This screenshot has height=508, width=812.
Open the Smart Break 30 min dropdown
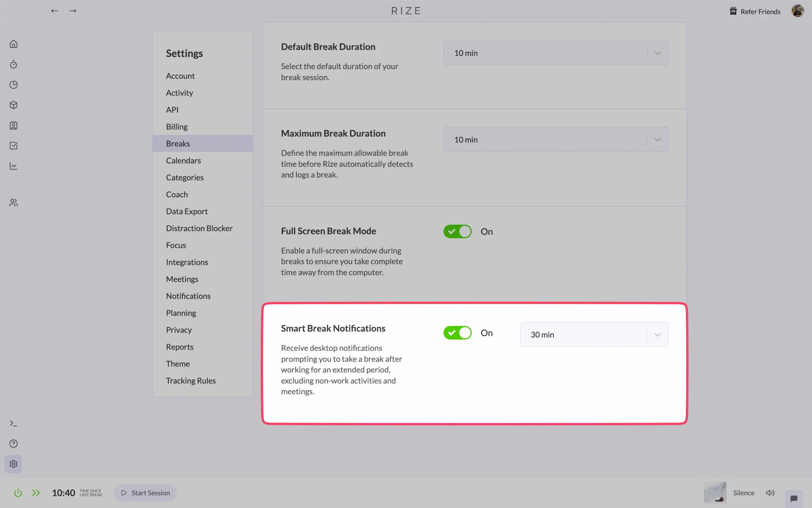point(594,335)
